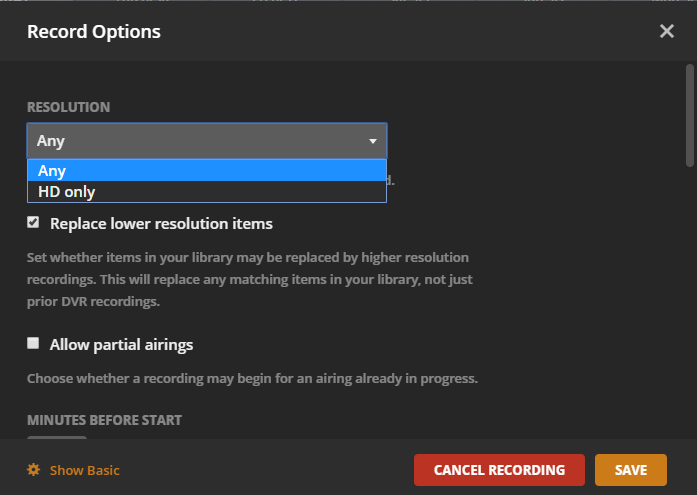Click the field under Minutes Before Start
Screen dimensions: 697x495
click(x=57, y=437)
